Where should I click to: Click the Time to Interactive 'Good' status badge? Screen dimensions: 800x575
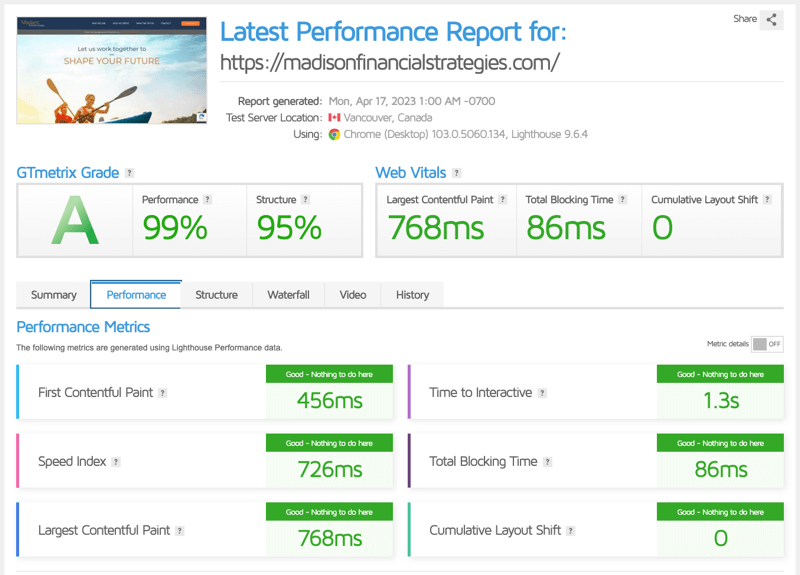(720, 374)
